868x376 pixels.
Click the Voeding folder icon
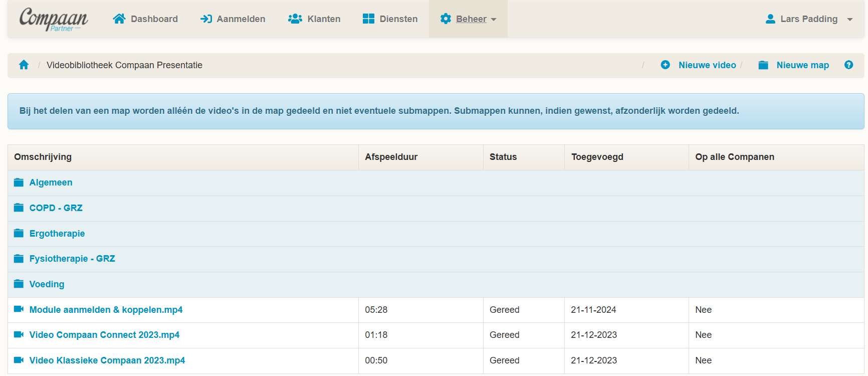pyautogui.click(x=19, y=284)
